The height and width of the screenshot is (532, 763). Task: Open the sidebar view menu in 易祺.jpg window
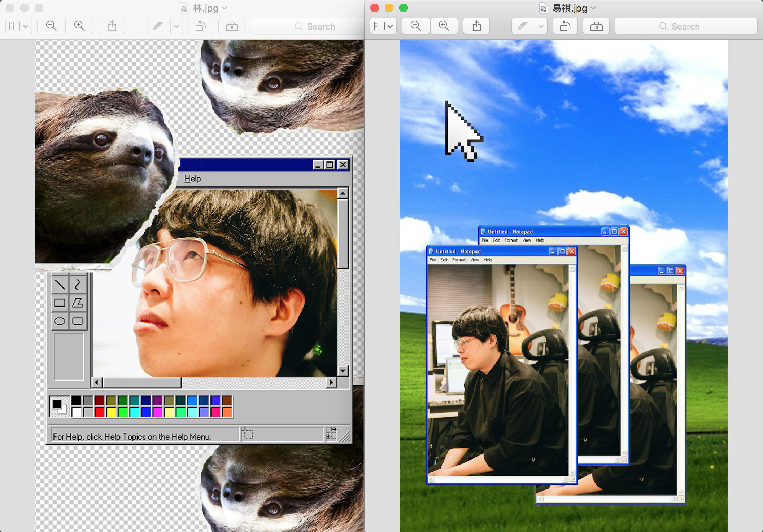tap(383, 26)
